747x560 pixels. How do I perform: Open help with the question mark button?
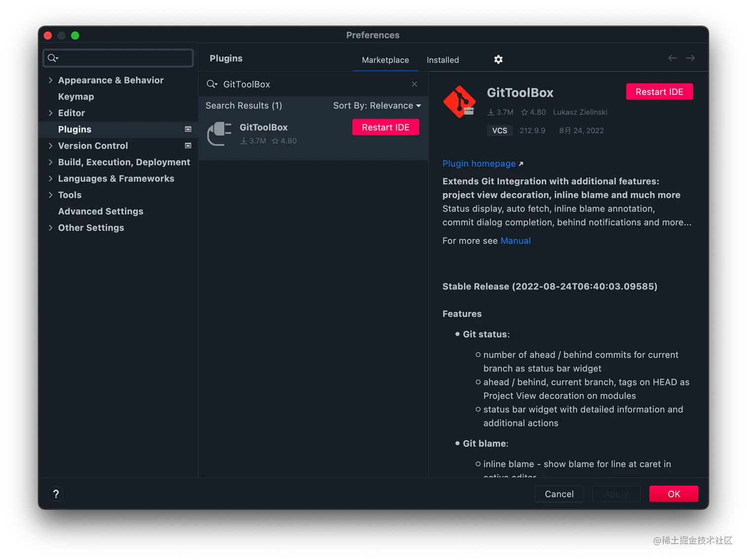click(x=56, y=494)
